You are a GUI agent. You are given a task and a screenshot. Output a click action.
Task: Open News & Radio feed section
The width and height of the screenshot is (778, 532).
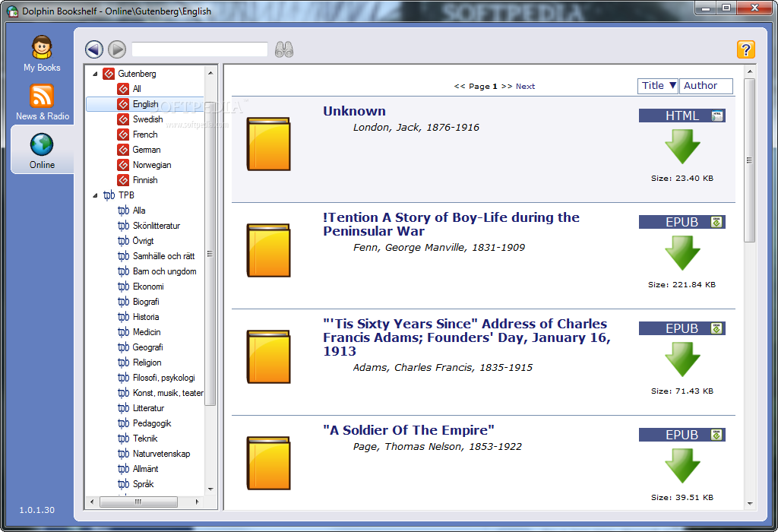pos(43,103)
